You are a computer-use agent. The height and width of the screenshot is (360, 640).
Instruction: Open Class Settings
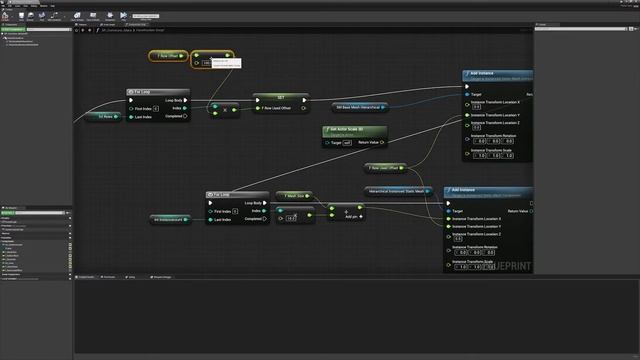[77, 16]
